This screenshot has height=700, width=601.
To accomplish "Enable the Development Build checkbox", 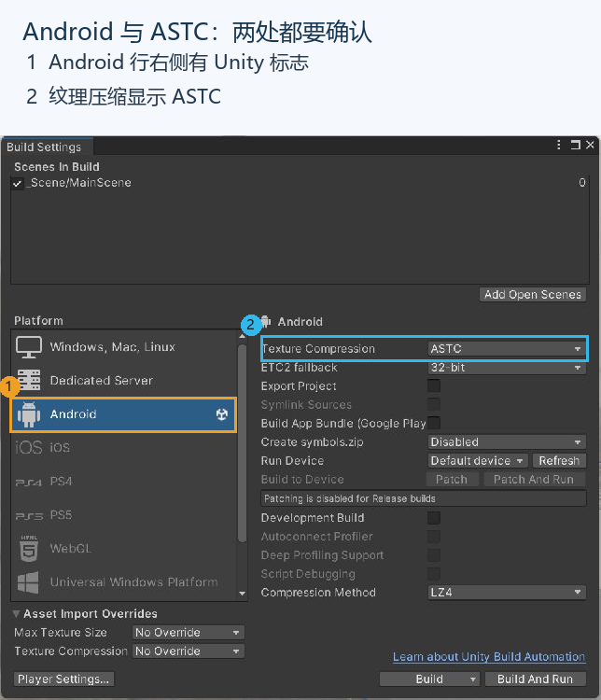I will [434, 518].
